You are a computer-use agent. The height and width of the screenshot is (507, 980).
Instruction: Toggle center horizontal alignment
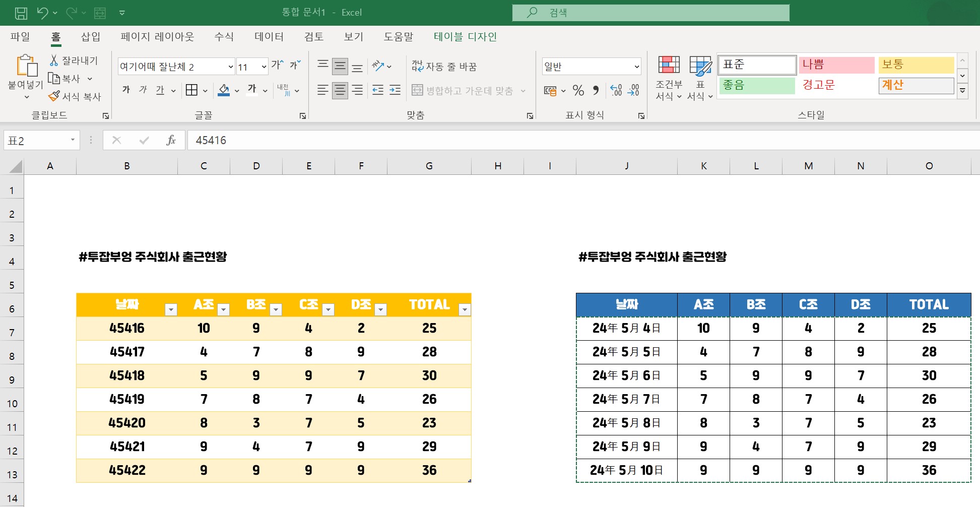click(340, 90)
